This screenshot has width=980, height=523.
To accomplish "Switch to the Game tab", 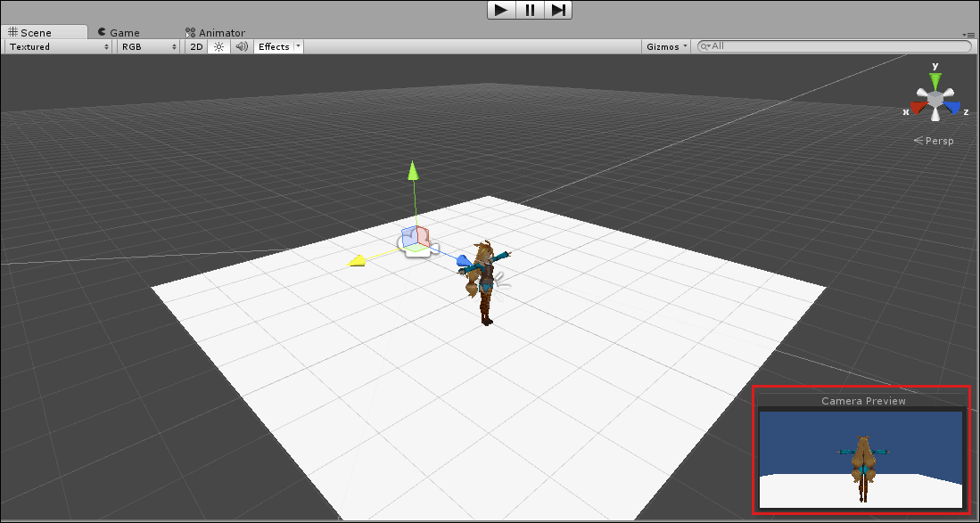I will 119,32.
